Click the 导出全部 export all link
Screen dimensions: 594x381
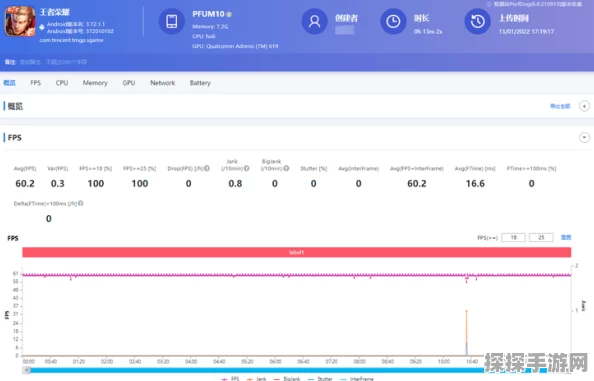560,106
